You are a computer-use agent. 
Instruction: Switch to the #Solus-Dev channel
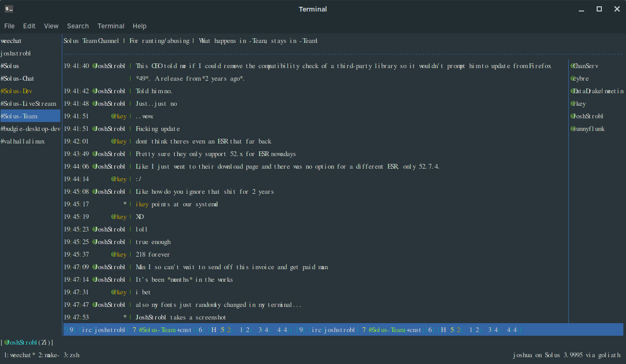point(16,91)
